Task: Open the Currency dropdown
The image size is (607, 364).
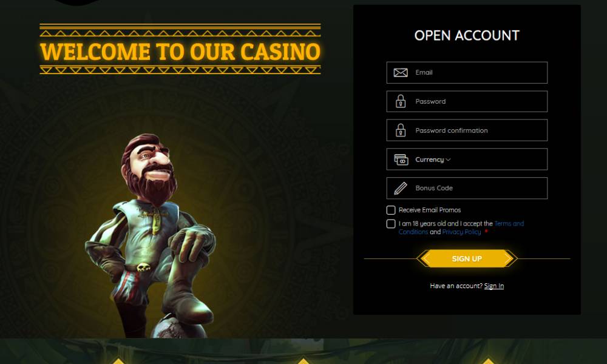Action: (467, 160)
